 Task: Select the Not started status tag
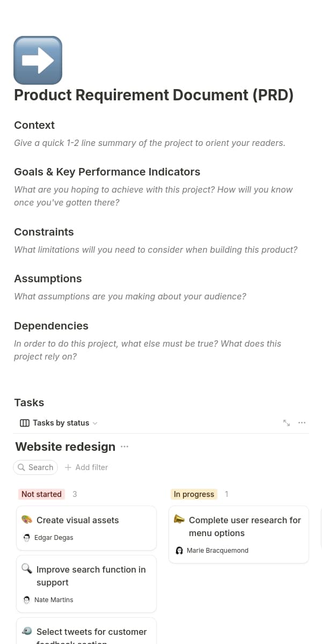coord(41,494)
